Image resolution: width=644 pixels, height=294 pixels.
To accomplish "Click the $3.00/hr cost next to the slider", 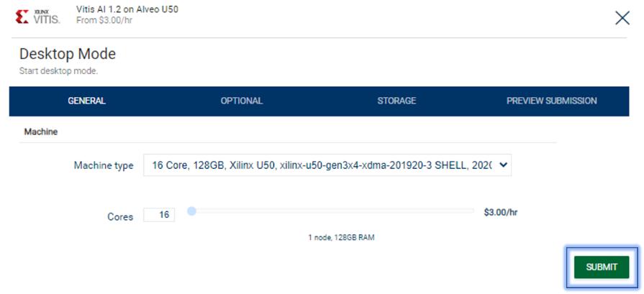I will 501,212.
